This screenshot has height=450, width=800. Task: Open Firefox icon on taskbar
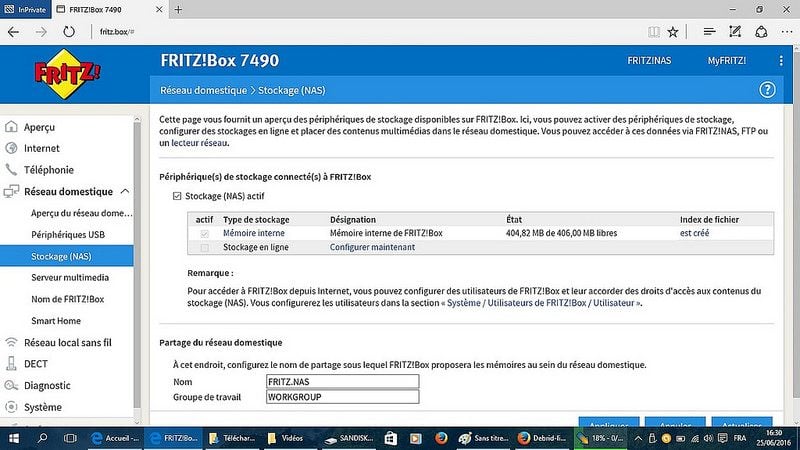pos(441,438)
